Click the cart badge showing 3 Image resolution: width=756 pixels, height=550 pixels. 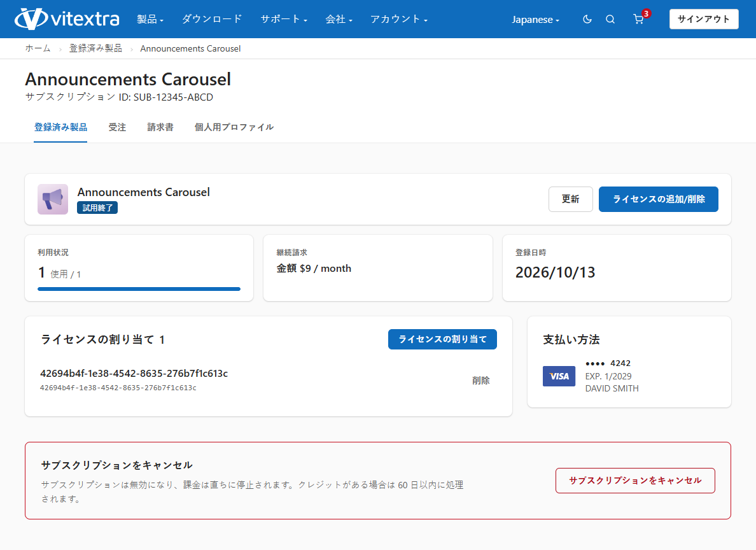[646, 13]
